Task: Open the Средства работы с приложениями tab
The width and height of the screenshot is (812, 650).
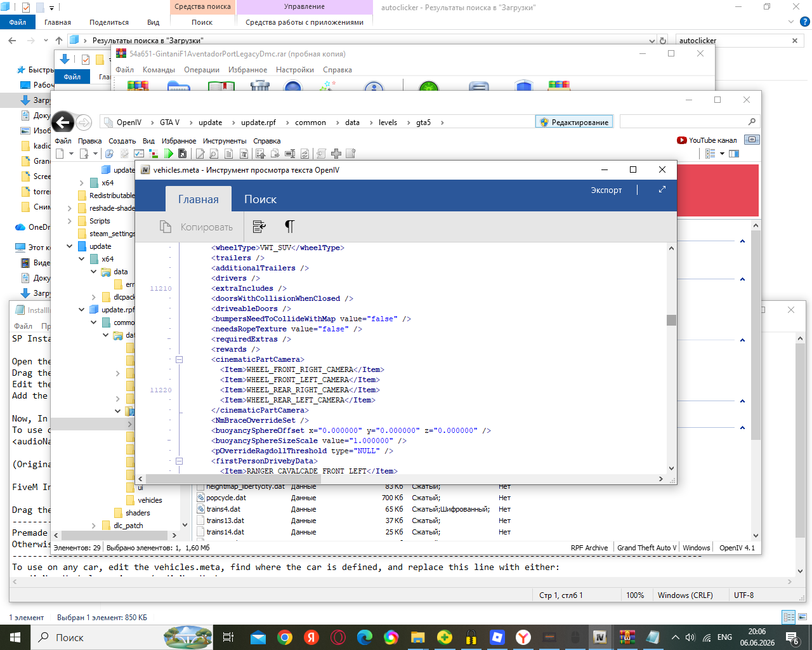Action: tap(304, 22)
